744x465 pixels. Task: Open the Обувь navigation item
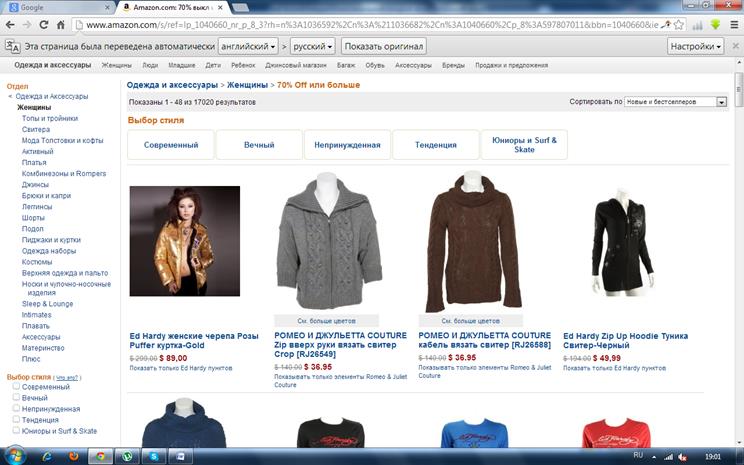point(374,65)
